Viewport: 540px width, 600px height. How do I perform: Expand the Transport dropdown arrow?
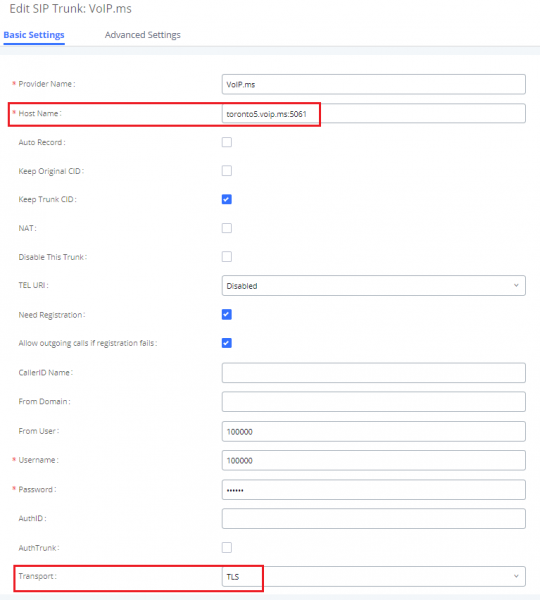(x=516, y=576)
